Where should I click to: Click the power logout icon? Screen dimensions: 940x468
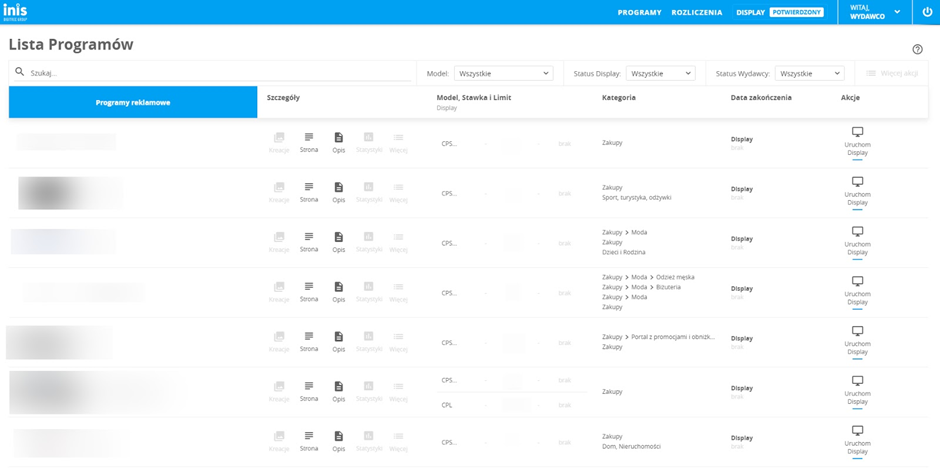(927, 12)
